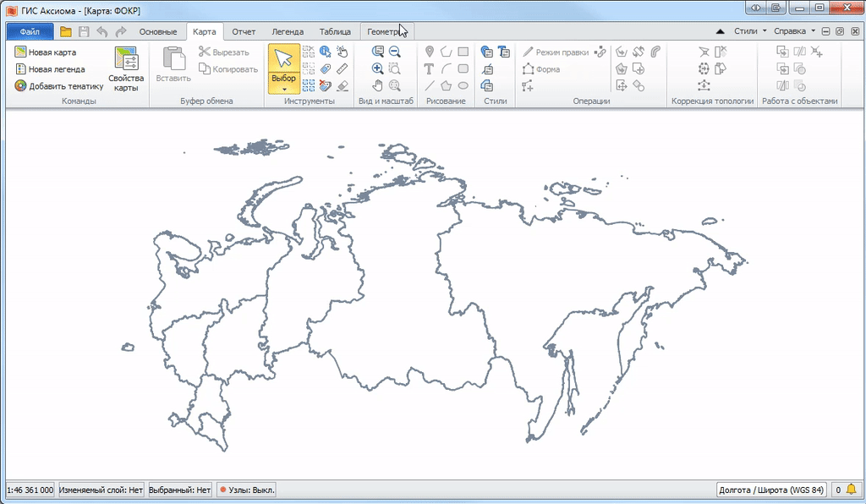Open the Таблица ribbon tab
The image size is (866, 504).
pos(335,32)
